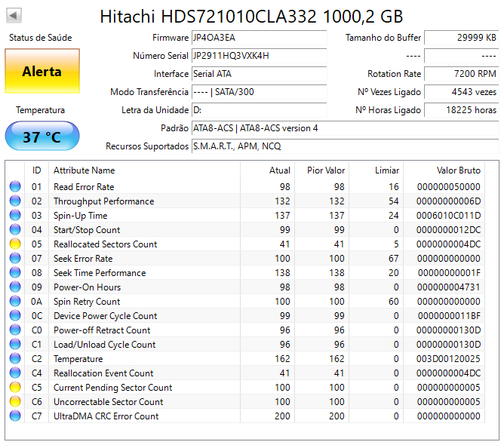Image resolution: width=504 pixels, height=445 pixels.
Task: Click the Status de Saúde label
Action: (41, 38)
